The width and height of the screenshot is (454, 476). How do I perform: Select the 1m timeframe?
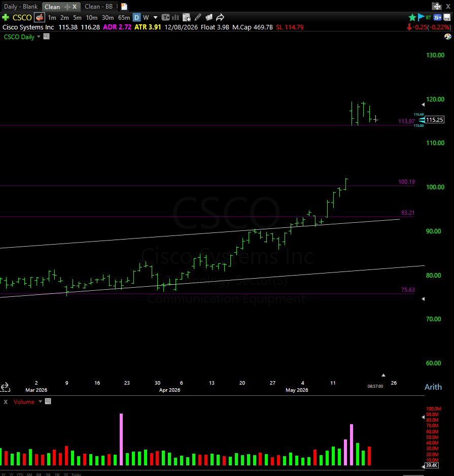pyautogui.click(x=52, y=18)
